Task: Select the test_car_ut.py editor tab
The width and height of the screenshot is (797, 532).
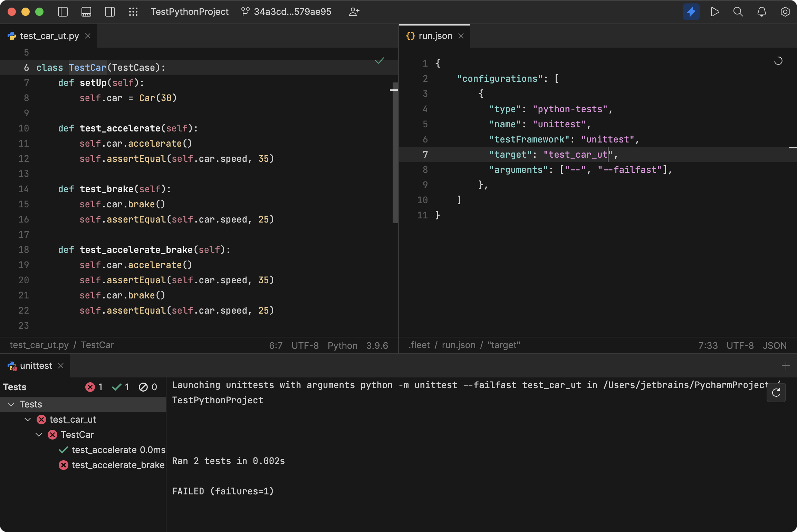Action: point(49,36)
